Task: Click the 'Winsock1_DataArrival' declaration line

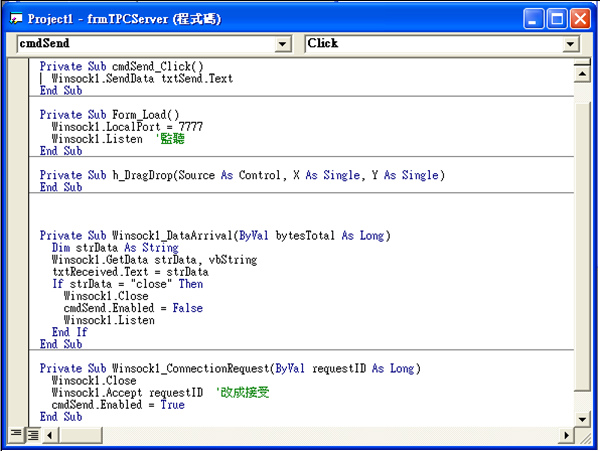Action: coord(215,236)
